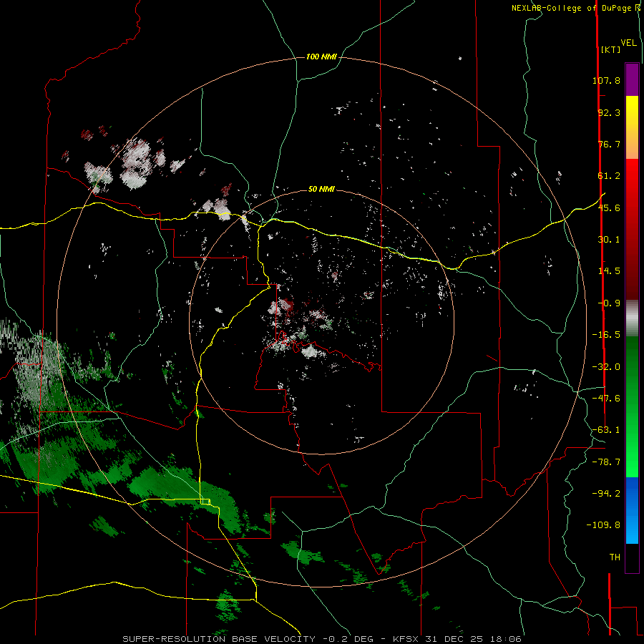Select the -94.2 scale value
The height and width of the screenshot is (644, 644).
(606, 493)
